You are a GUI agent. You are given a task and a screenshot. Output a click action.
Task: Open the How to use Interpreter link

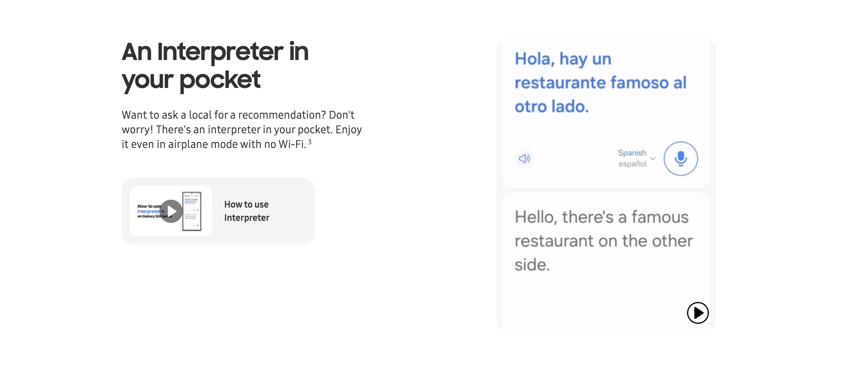pyautogui.click(x=247, y=211)
